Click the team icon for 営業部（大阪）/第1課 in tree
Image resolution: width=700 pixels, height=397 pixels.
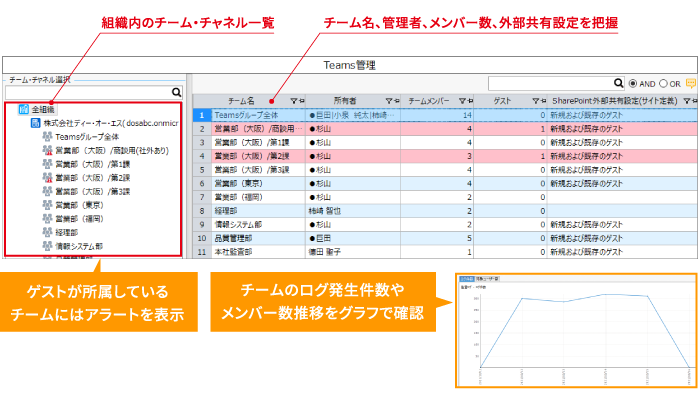47,164
